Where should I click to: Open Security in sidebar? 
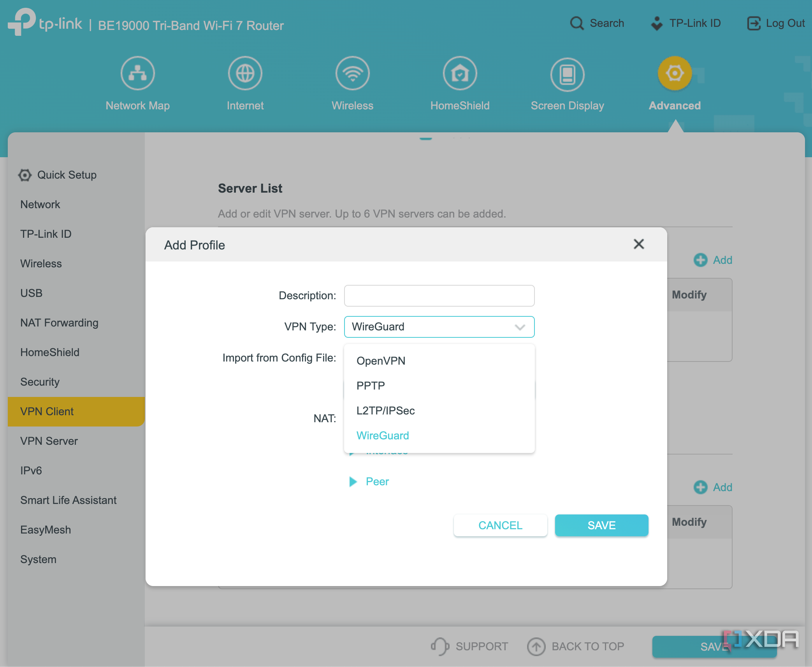click(76, 382)
